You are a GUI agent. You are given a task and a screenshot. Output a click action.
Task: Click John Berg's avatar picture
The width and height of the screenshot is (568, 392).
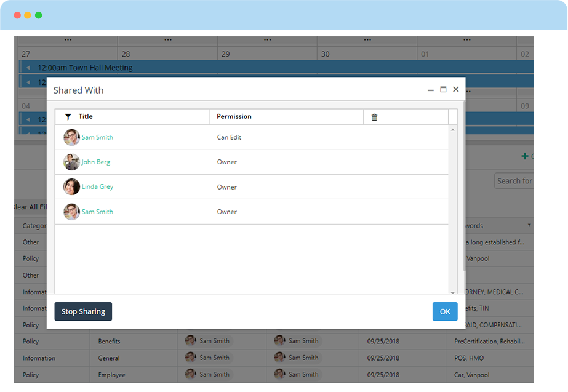click(71, 162)
